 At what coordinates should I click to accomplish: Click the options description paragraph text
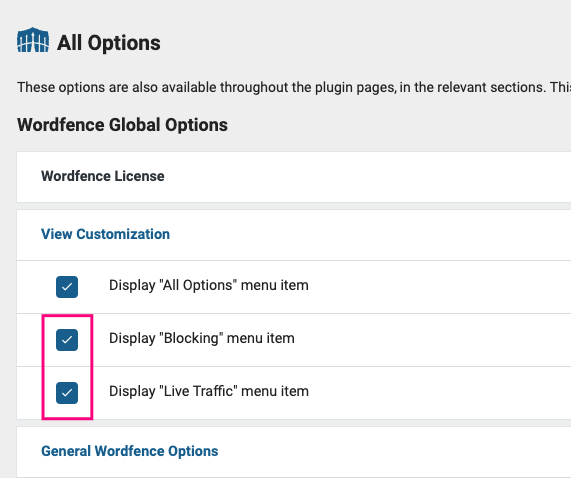294,87
